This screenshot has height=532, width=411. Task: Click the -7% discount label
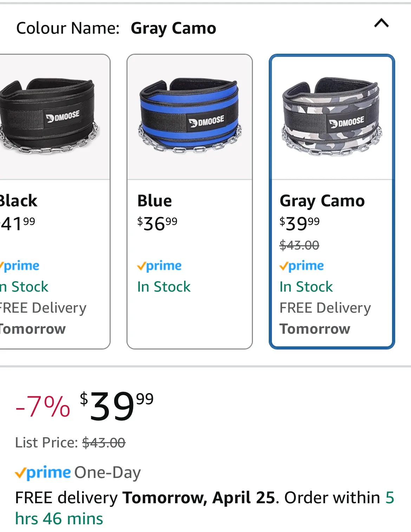pos(43,406)
